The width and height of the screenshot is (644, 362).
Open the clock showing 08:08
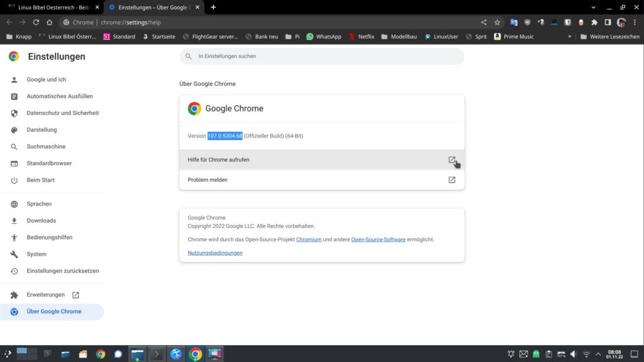click(614, 354)
